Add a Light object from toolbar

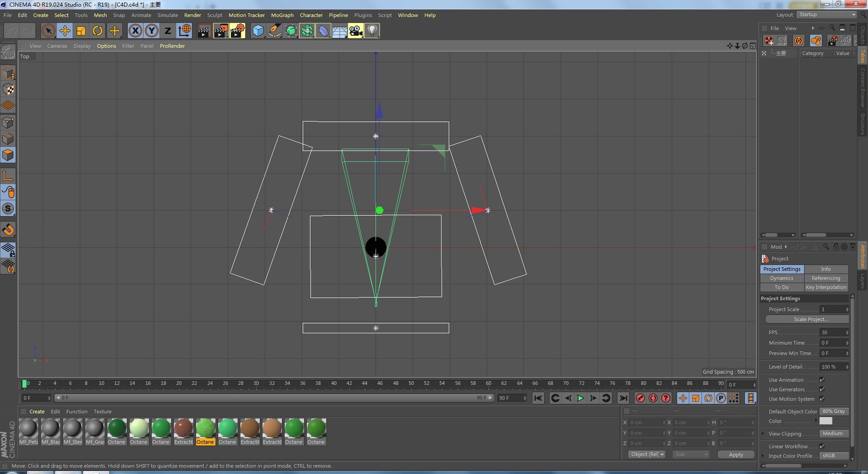[x=372, y=31]
